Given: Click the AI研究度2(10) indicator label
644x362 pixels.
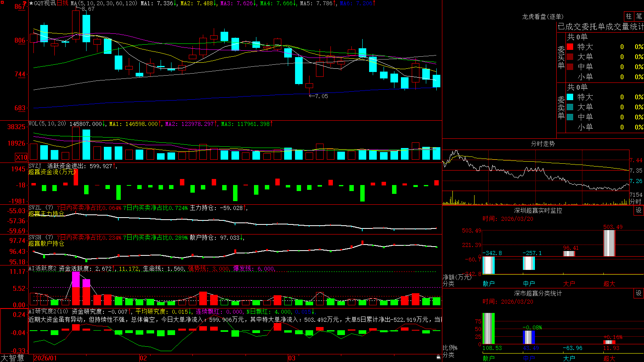Looking at the screenshot, I should pos(48,311).
